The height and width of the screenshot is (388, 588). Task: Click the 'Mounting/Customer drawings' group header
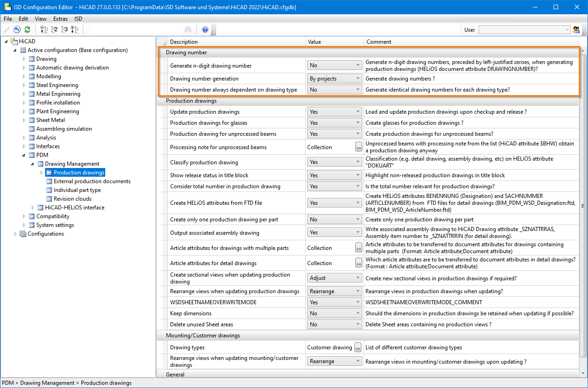(368, 336)
